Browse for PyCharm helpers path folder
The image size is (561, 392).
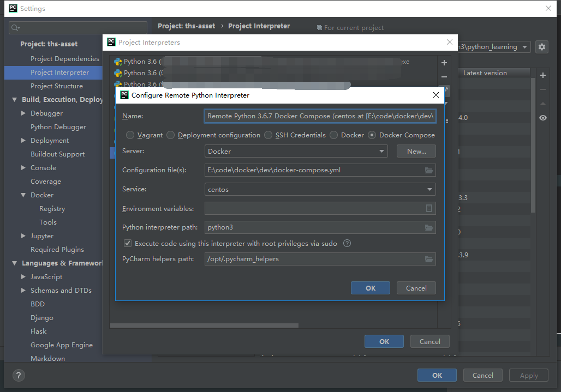coord(428,259)
